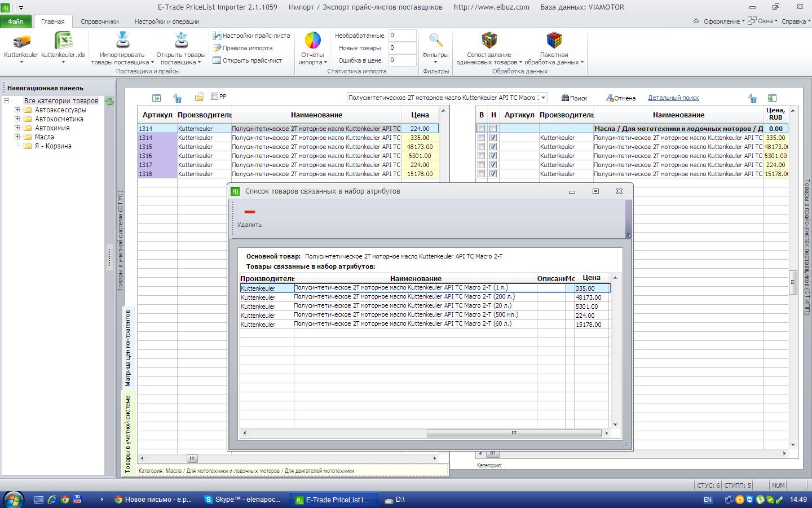Switch to the Справочники ribbon tab
This screenshot has width=812, height=508.
100,21
